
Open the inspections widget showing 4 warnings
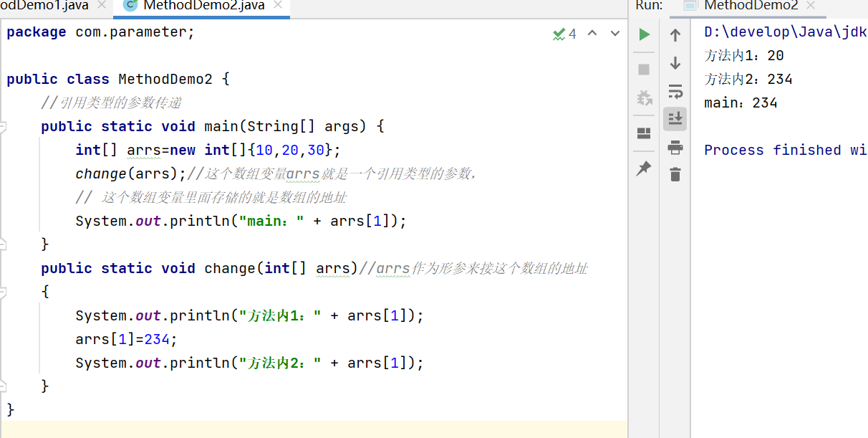[565, 33]
